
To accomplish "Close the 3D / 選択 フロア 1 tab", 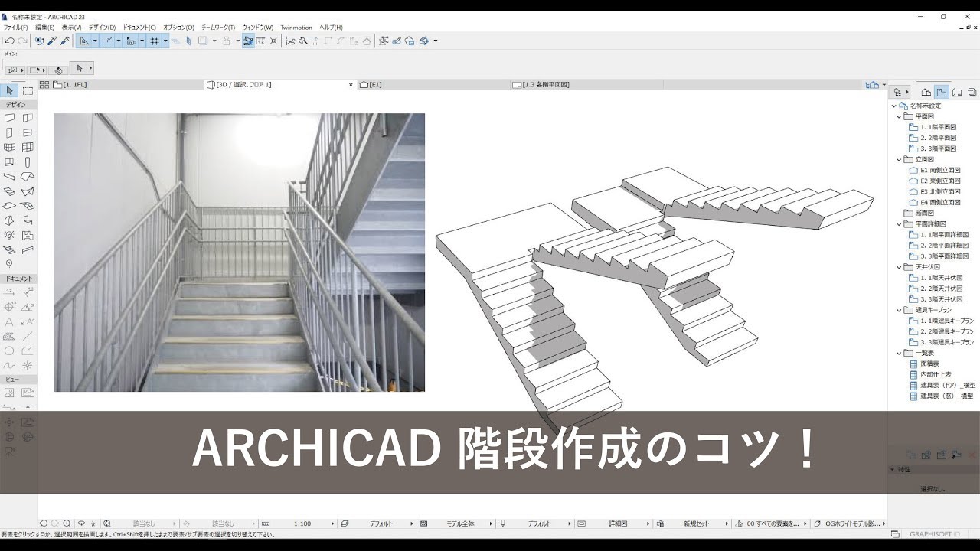I will 351,85.
